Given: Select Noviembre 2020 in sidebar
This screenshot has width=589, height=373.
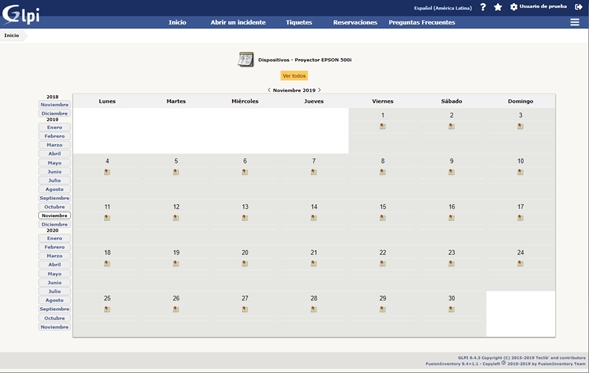Looking at the screenshot, I should [54, 327].
